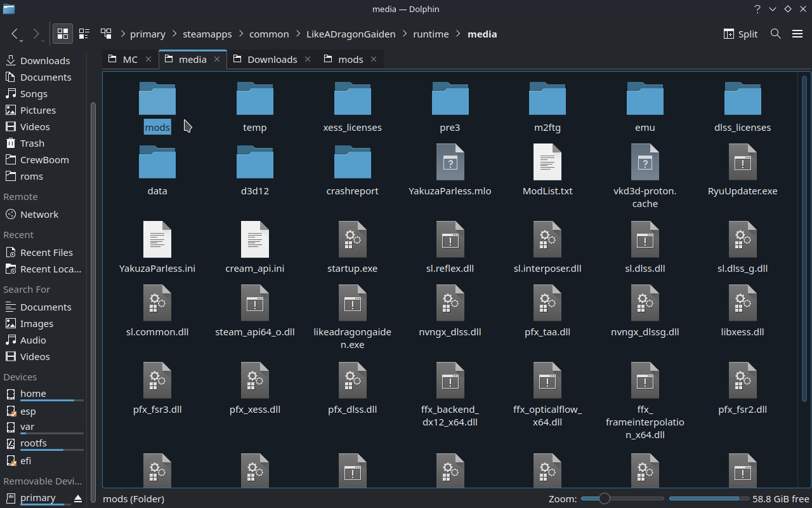Select the YakuzaParless.ini file icon

(157, 239)
